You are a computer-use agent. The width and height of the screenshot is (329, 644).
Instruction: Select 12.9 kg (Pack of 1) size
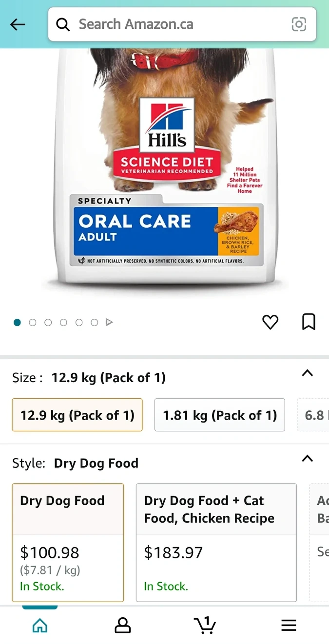(77, 415)
